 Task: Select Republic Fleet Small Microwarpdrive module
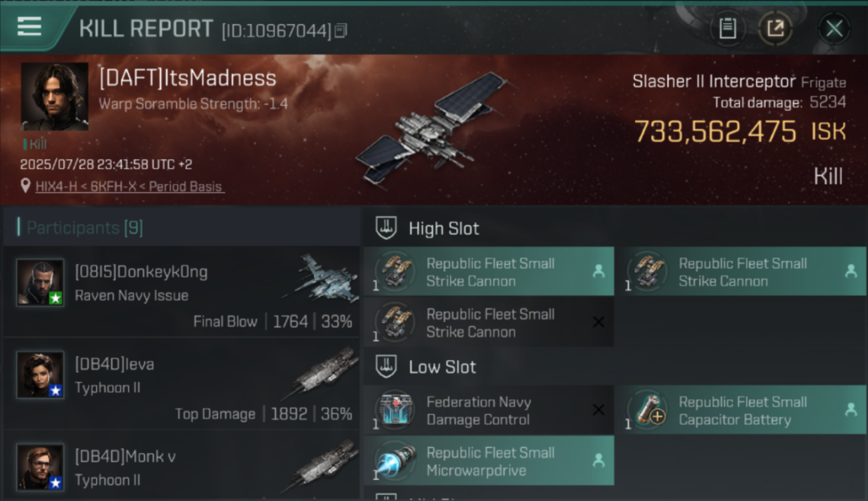[x=489, y=461]
